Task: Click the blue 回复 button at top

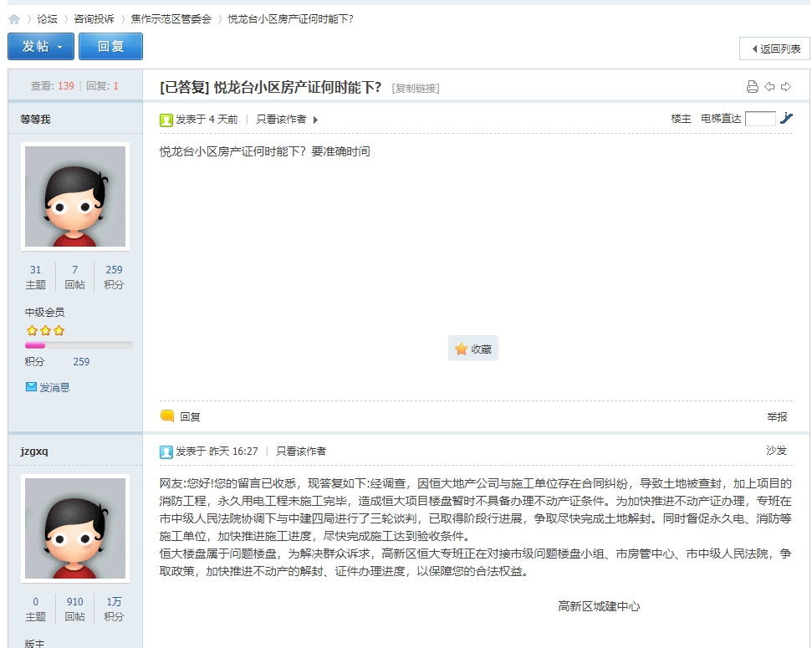Action: click(x=110, y=47)
